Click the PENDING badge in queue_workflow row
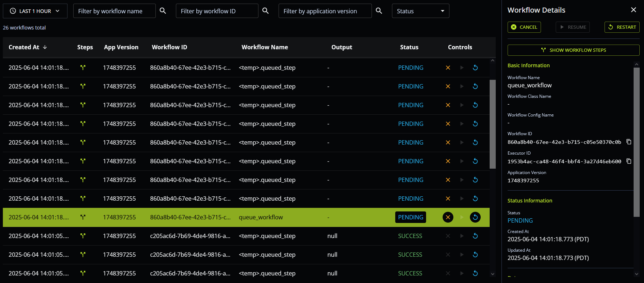Viewport: 644px width, 283px height. pos(411,217)
